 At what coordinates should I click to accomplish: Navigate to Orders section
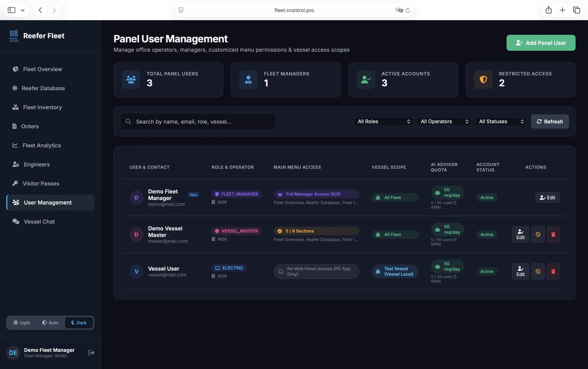50,126
